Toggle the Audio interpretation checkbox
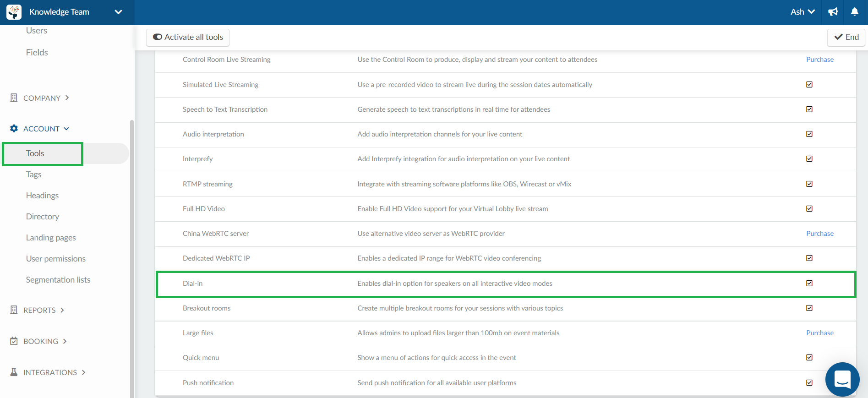Screen dimensions: 868x398 click(x=809, y=134)
